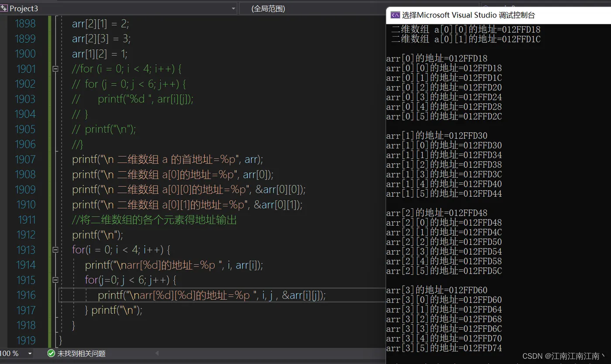Click the printf line with &arr[i][j] argument
The height and width of the screenshot is (364, 611).
pyautogui.click(x=212, y=295)
